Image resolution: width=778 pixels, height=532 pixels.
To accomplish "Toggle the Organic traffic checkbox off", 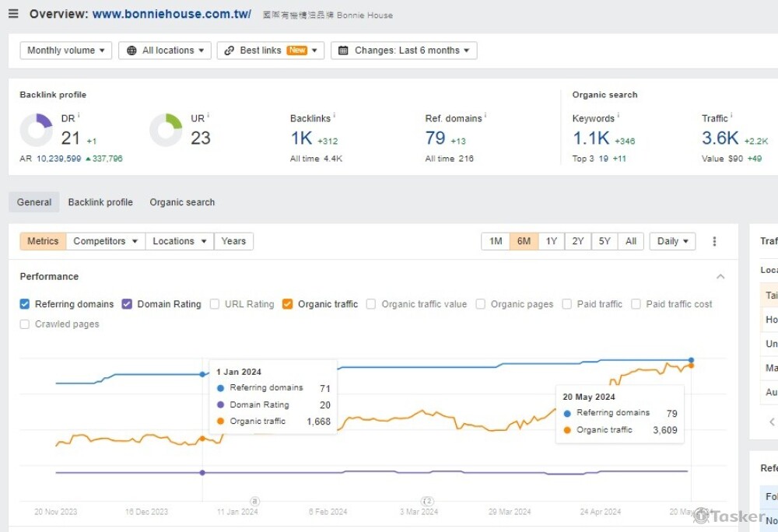I will 288,304.
